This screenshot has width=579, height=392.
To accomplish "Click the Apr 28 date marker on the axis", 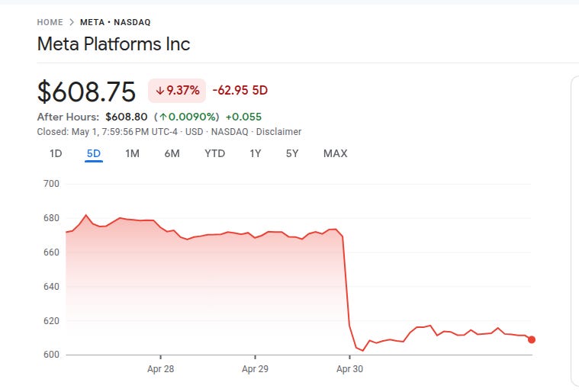I will pyautogui.click(x=161, y=369).
